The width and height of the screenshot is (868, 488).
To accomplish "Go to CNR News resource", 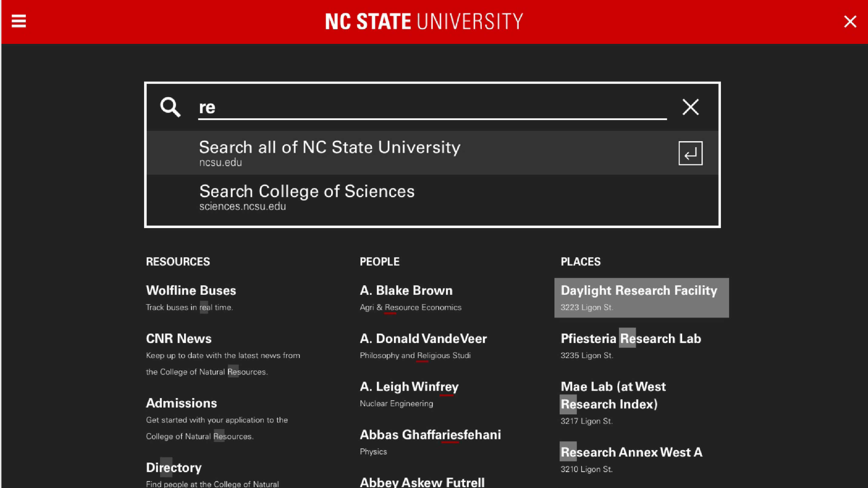I will coord(179,339).
